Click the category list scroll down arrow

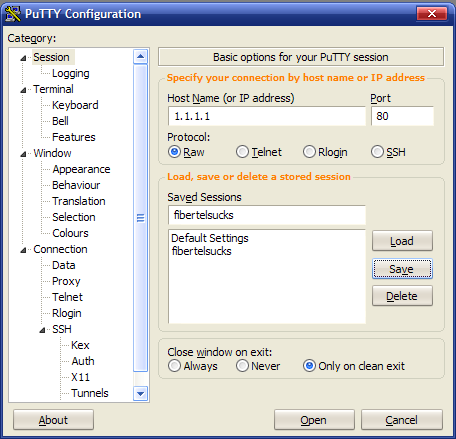[140, 394]
